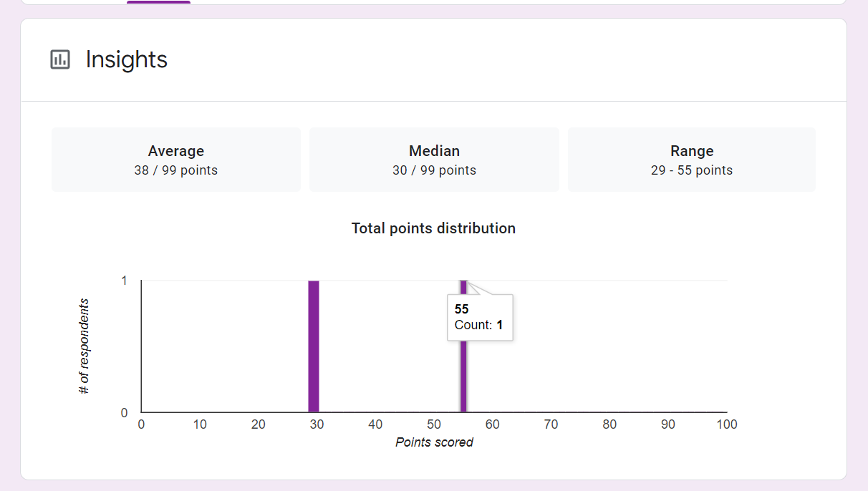Click the 20 label on horizontal axis

259,424
